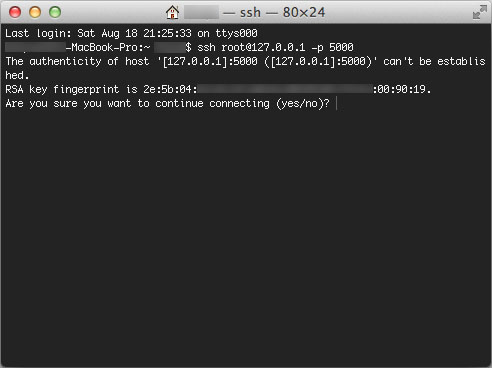Click the text cursor after the prompt
Viewport: 492px width, 368px height.
(x=337, y=103)
